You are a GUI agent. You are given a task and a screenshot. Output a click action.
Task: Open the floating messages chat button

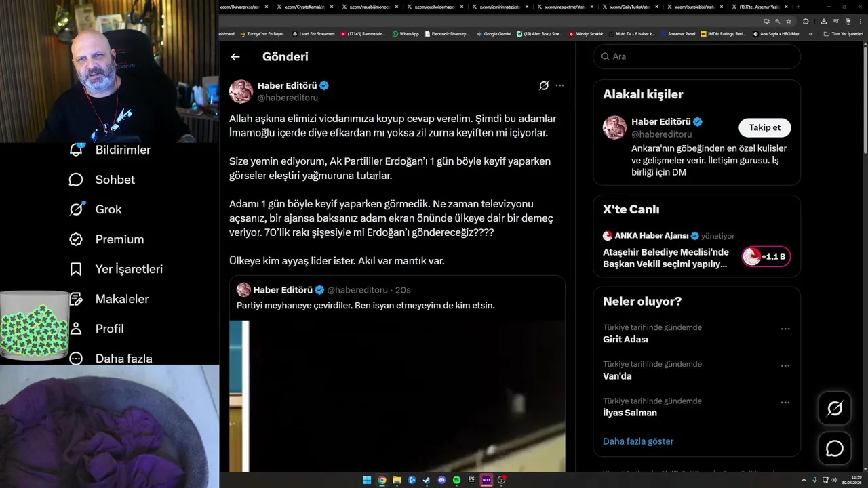(x=834, y=449)
